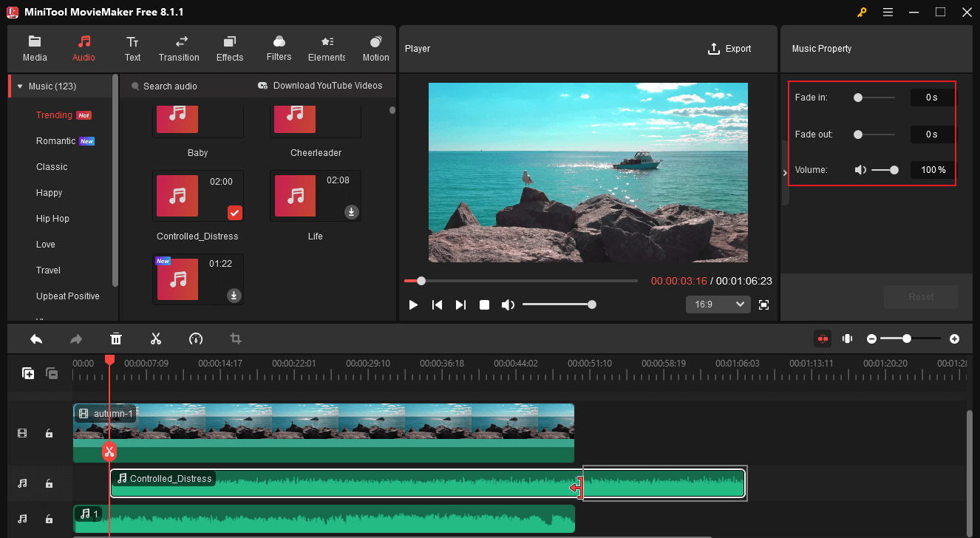This screenshot has height=538, width=980.
Task: Select the Classic music category
Action: pos(52,167)
